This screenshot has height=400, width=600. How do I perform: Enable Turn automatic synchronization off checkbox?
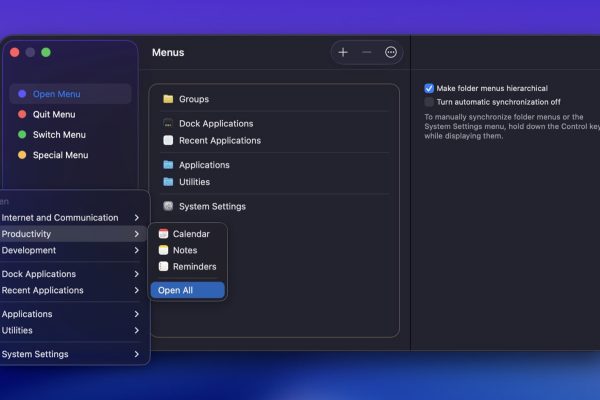click(x=429, y=102)
